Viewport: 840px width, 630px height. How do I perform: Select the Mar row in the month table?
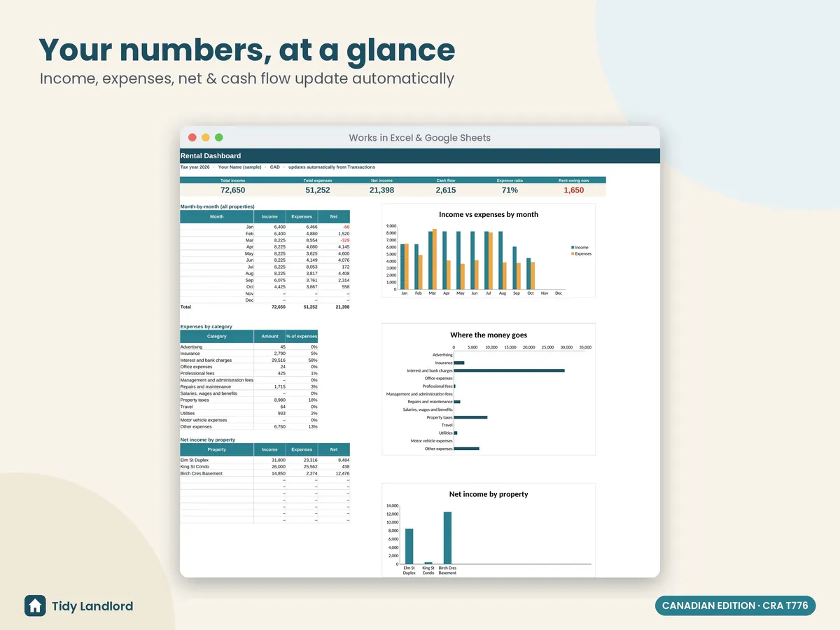(265, 240)
